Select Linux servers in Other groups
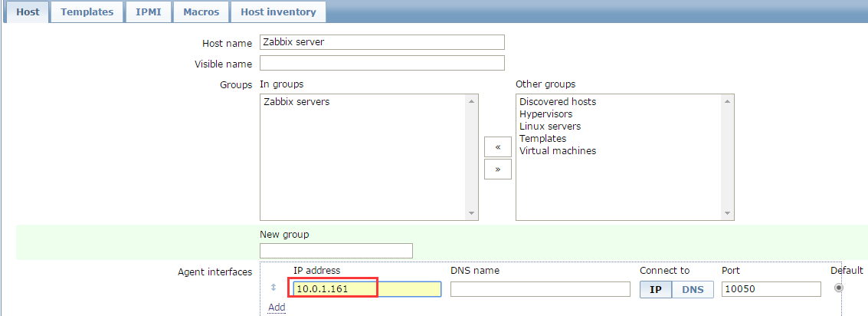This screenshot has width=868, height=316. tap(550, 127)
